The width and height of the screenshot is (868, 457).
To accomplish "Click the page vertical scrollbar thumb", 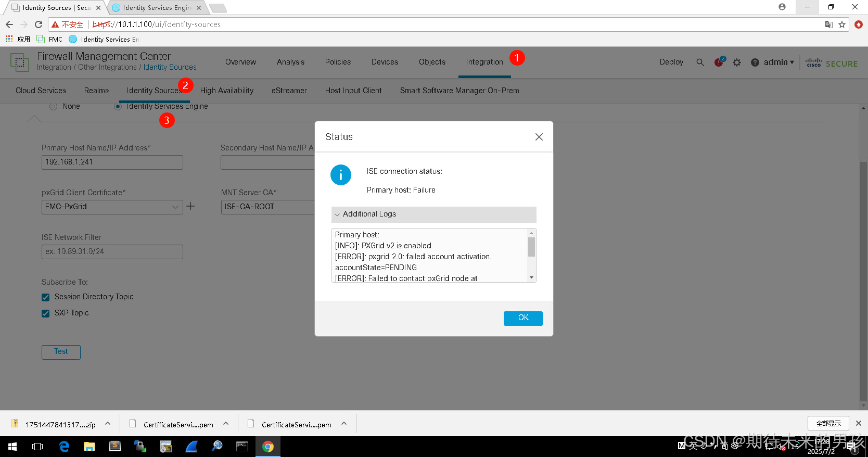I will 864,281.
